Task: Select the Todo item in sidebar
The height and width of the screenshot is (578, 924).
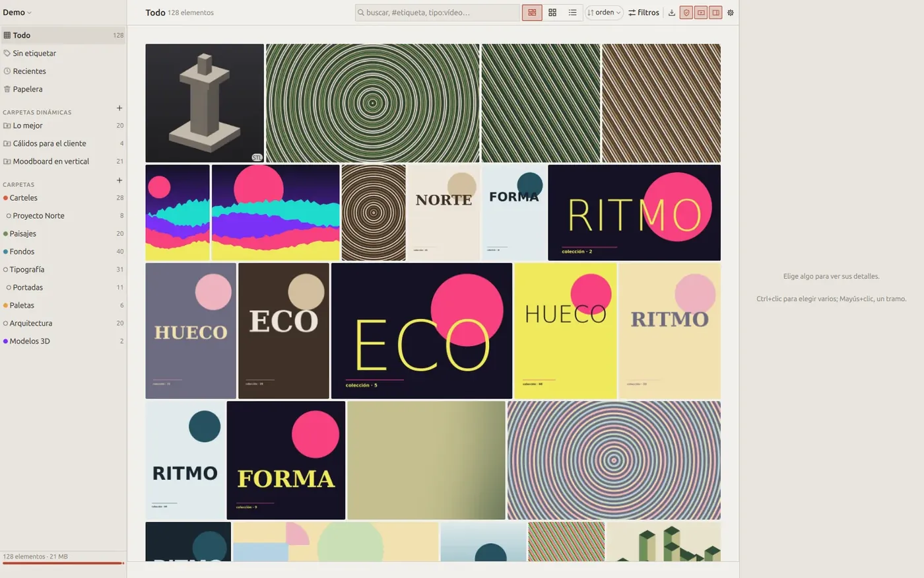Action: pyautogui.click(x=63, y=36)
